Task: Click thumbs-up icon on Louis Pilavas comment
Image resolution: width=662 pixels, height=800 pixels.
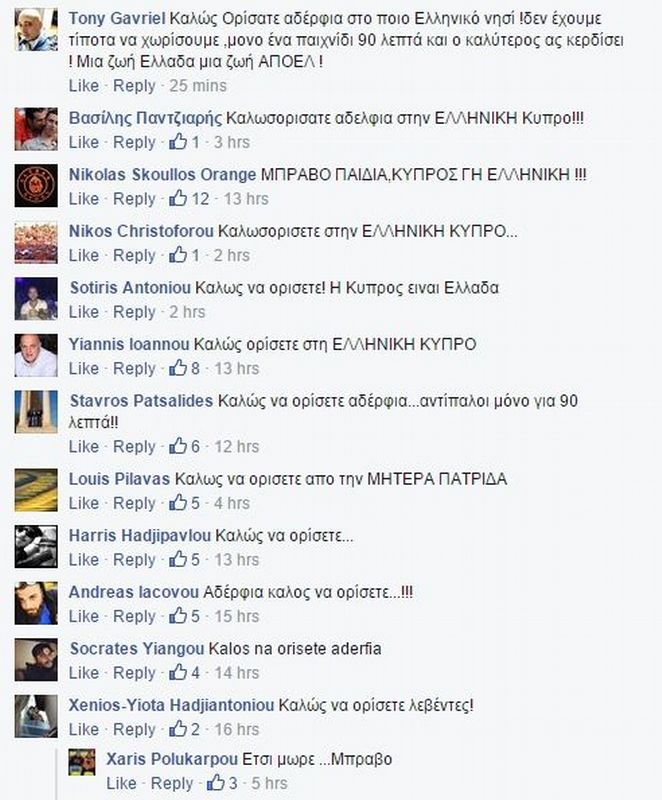Action: coord(178,503)
